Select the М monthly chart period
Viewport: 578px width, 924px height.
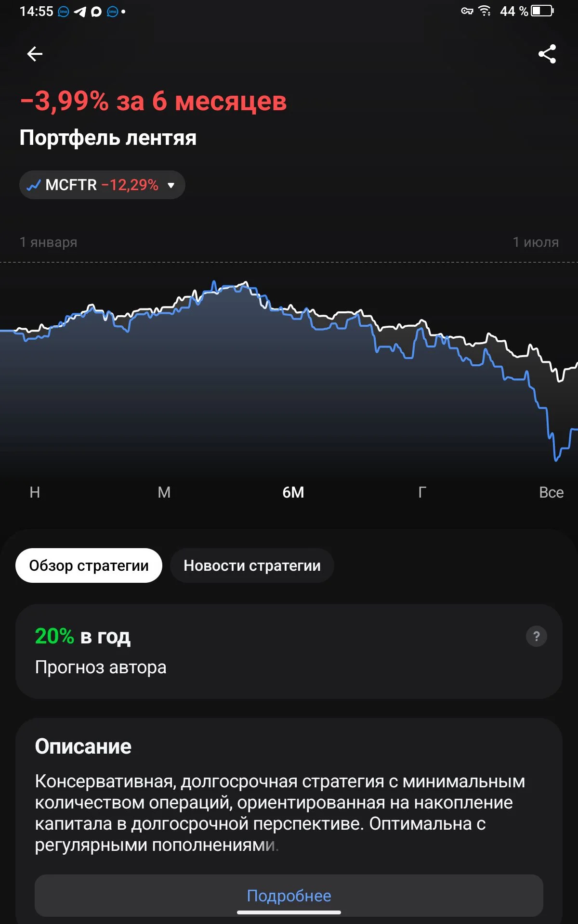(164, 492)
